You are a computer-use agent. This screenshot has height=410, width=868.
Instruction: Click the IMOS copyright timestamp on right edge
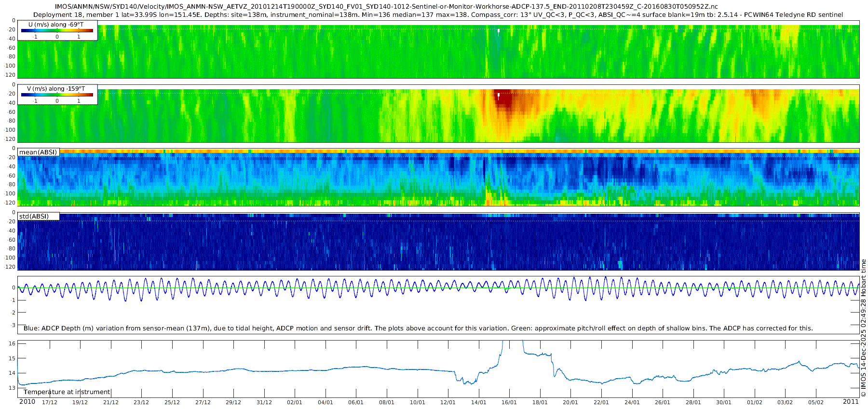click(x=864, y=328)
